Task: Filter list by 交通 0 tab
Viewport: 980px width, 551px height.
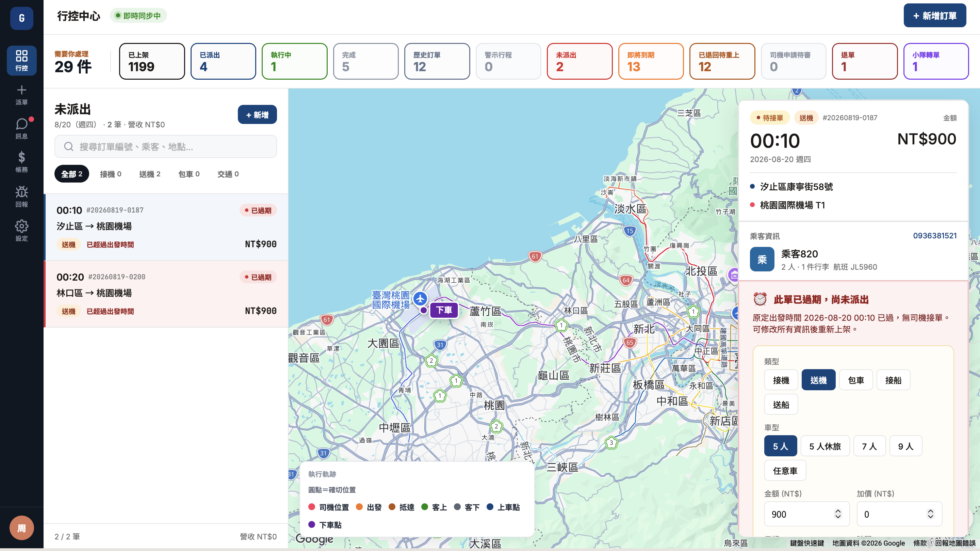Action: 228,174
